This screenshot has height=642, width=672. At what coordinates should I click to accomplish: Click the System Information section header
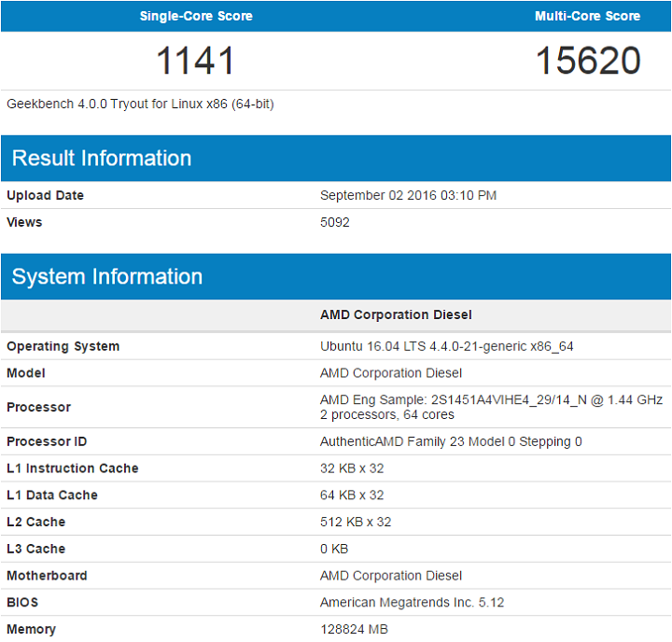(x=336, y=276)
